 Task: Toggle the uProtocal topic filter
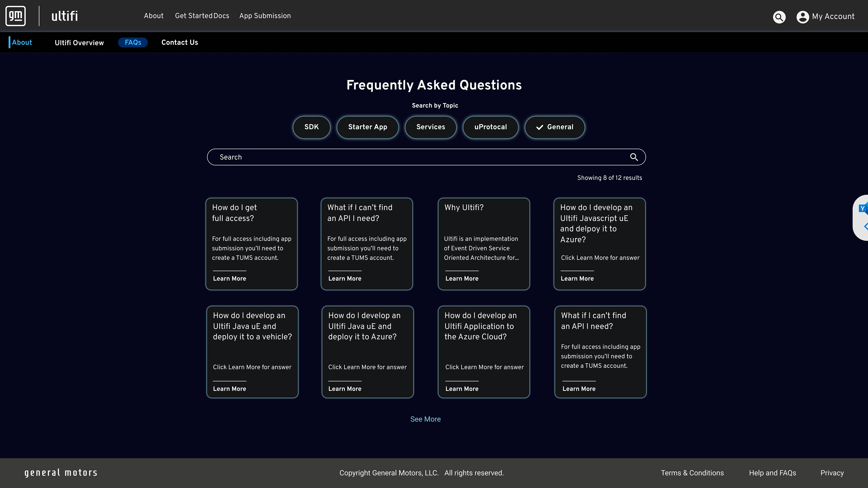click(490, 127)
